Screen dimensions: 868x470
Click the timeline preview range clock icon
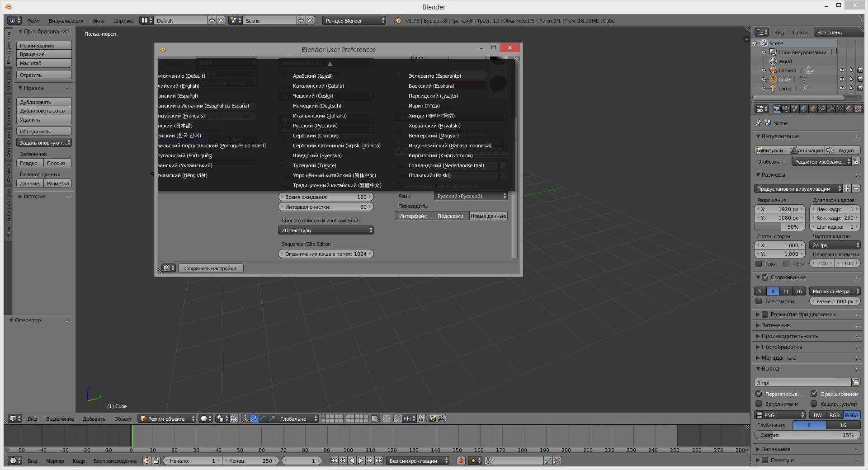[147, 461]
